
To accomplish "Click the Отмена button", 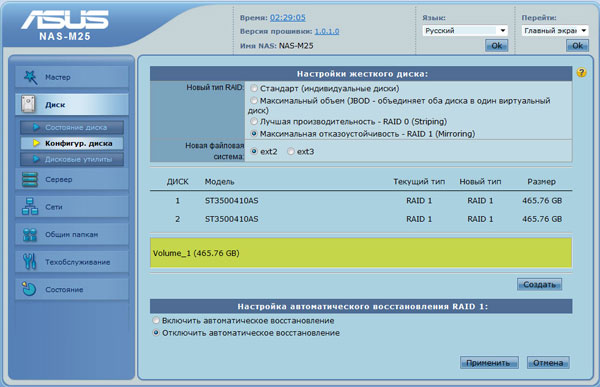I will (x=548, y=363).
